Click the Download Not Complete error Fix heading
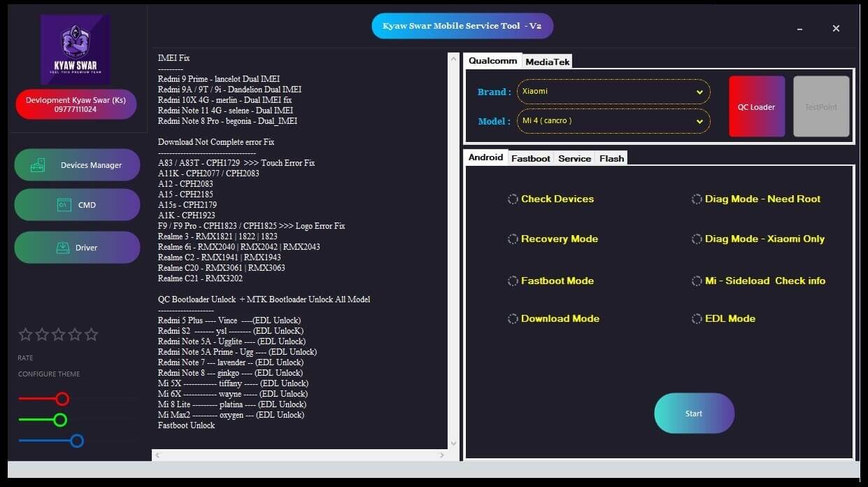Image resolution: width=868 pixels, height=487 pixels. 216,142
